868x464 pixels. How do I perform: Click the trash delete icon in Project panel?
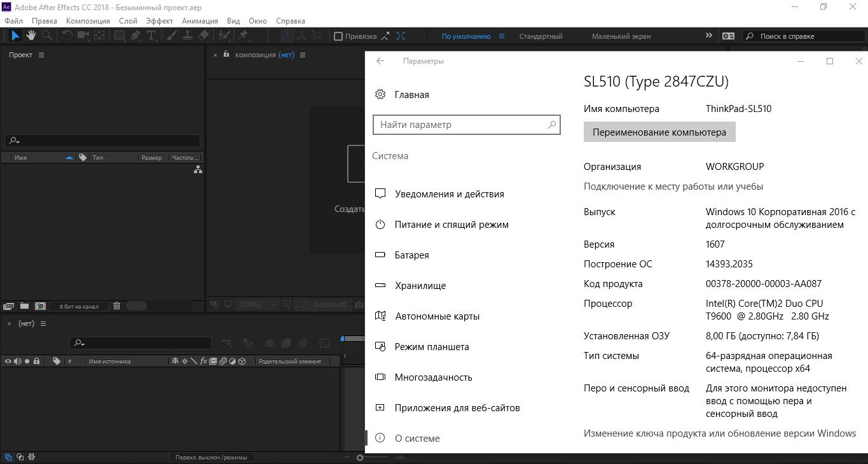coord(117,306)
